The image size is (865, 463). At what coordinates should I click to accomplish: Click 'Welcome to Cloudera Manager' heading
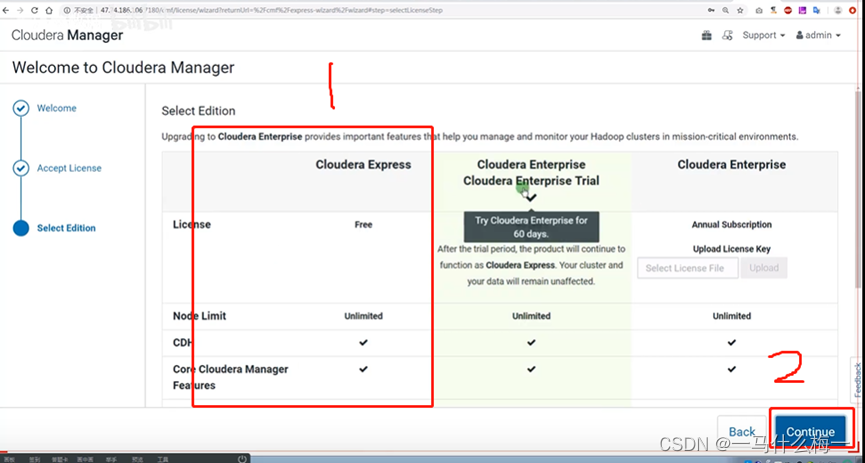pos(124,68)
